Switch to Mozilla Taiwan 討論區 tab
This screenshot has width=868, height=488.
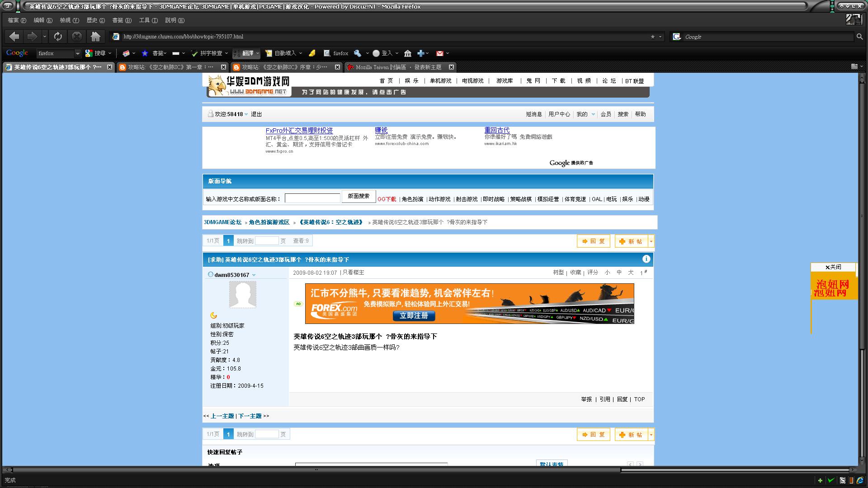(398, 67)
